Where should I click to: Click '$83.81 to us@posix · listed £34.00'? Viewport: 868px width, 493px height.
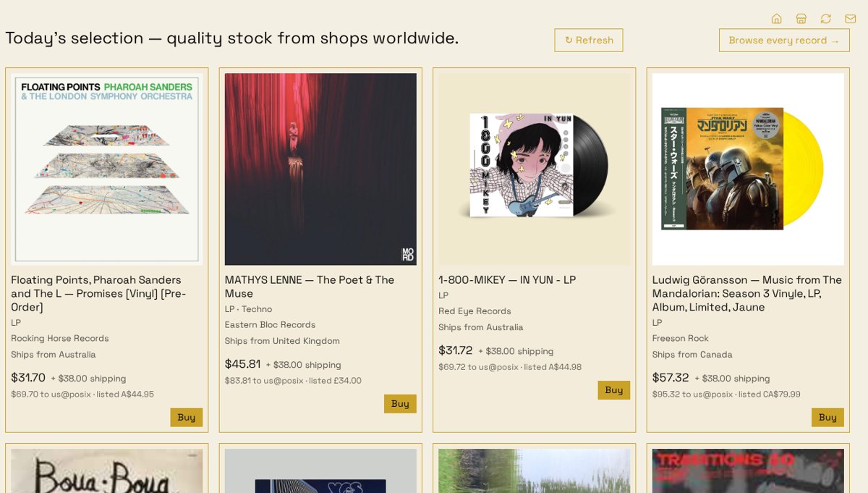click(x=293, y=381)
